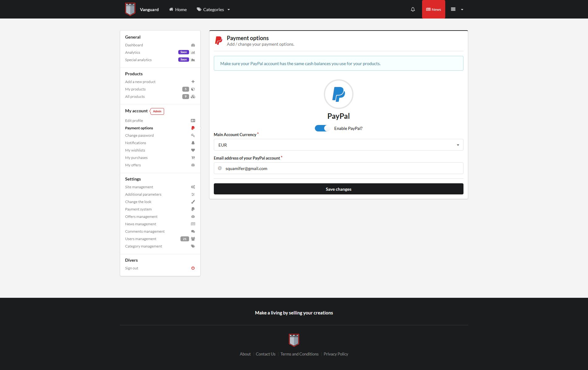Open Change password in the sidebar
Image resolution: width=588 pixels, height=370 pixels.
coord(139,135)
